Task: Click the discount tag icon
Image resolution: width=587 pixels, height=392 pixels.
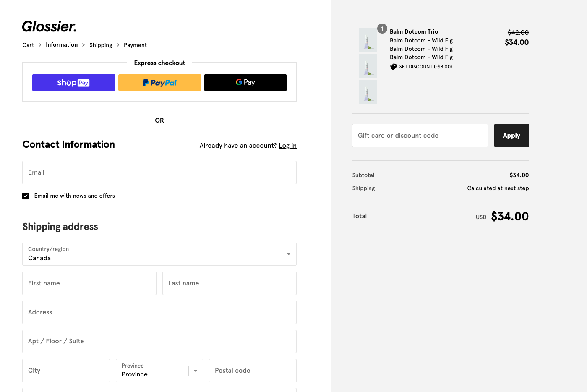Action: 393,67
